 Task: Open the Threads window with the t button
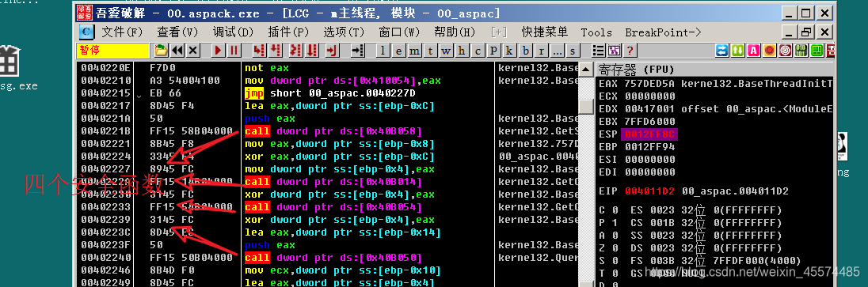430,51
